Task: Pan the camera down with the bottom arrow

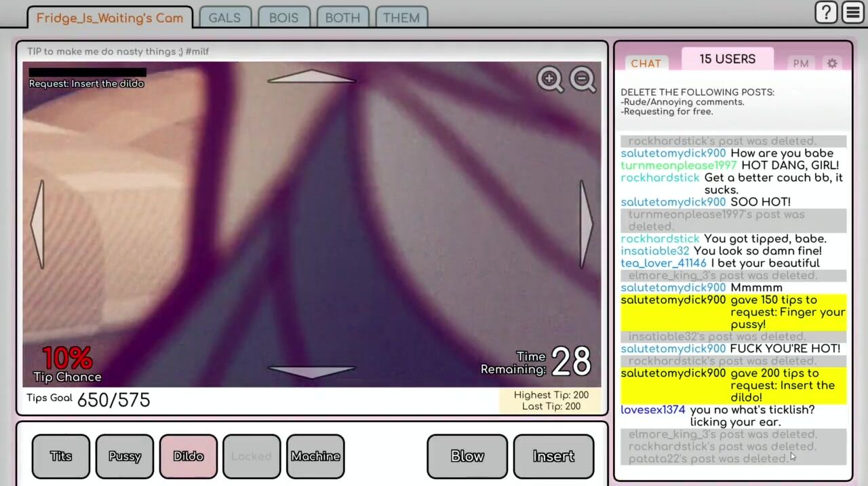Action: (x=311, y=372)
